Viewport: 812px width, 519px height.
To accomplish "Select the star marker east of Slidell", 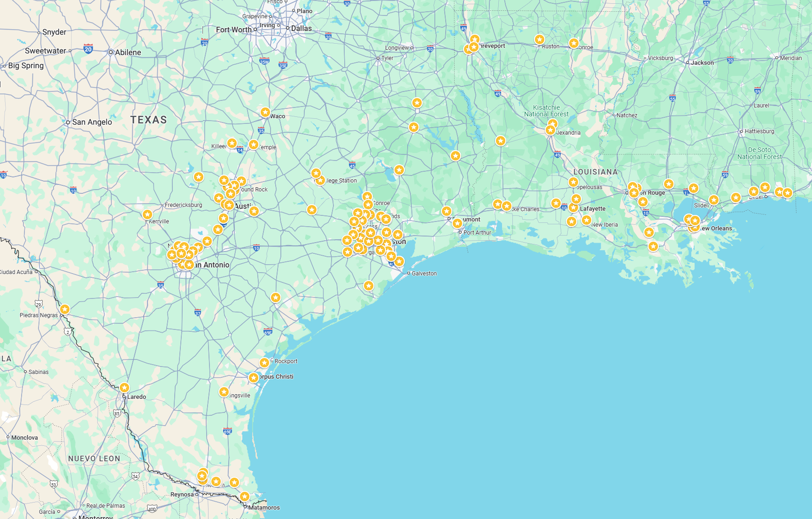I will pos(714,200).
